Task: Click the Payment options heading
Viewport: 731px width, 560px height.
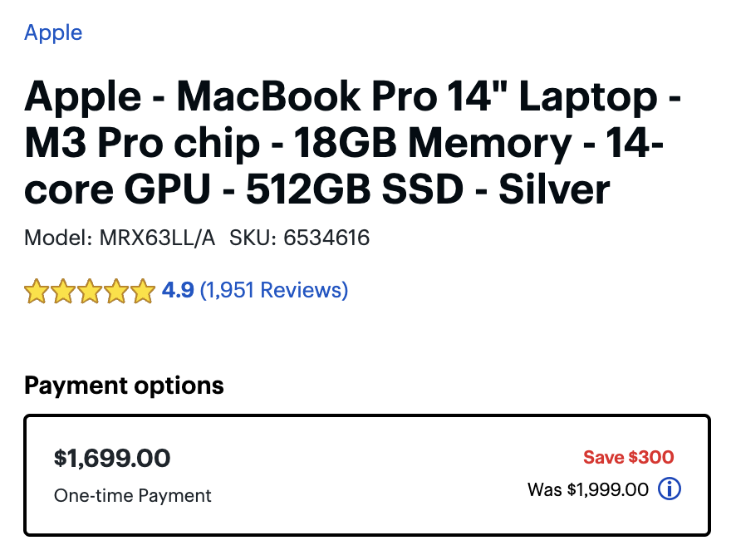Action: coord(124,386)
